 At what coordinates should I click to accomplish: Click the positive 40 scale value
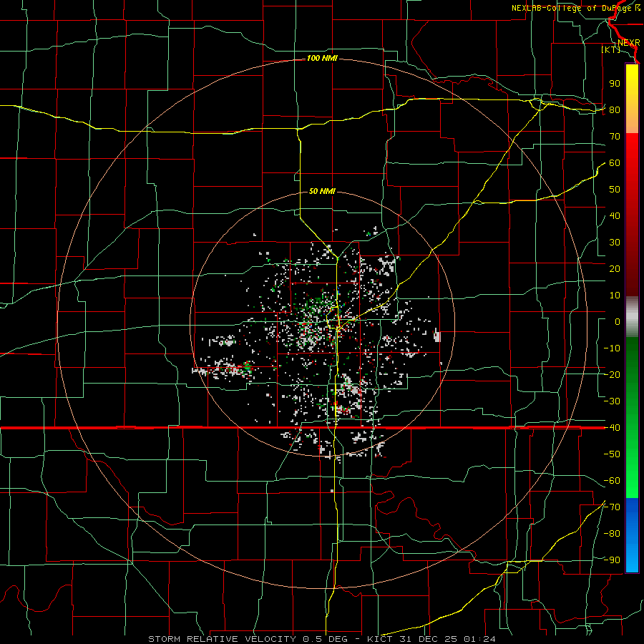[615, 215]
